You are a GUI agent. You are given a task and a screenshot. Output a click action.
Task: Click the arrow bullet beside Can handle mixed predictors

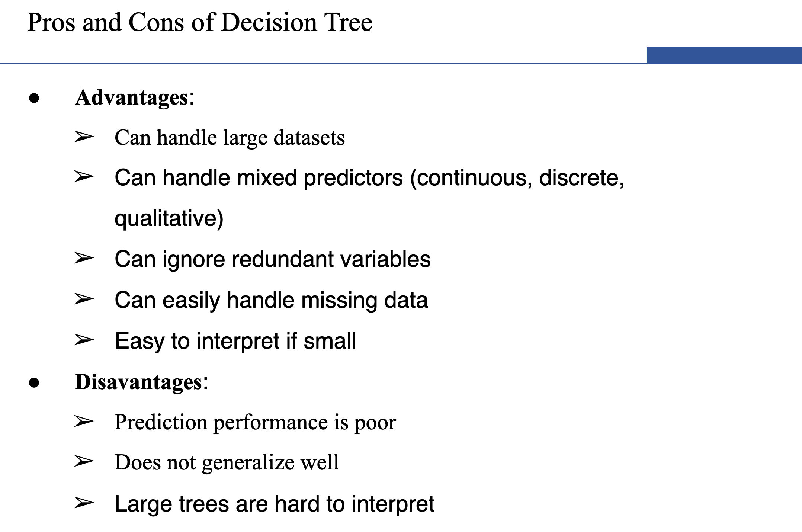pos(84,176)
